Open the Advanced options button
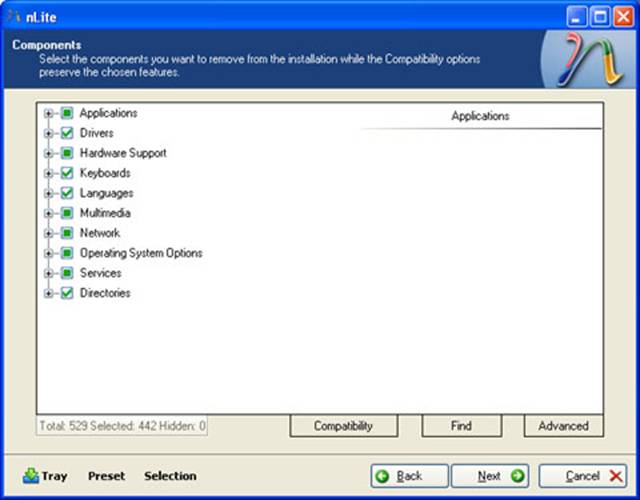This screenshot has height=500, width=640. (563, 426)
